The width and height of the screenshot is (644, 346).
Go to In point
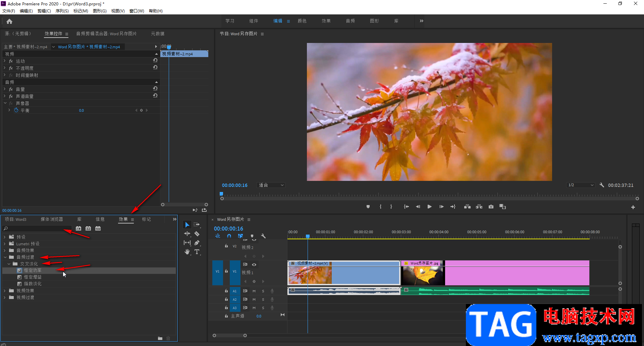pyautogui.click(x=406, y=207)
